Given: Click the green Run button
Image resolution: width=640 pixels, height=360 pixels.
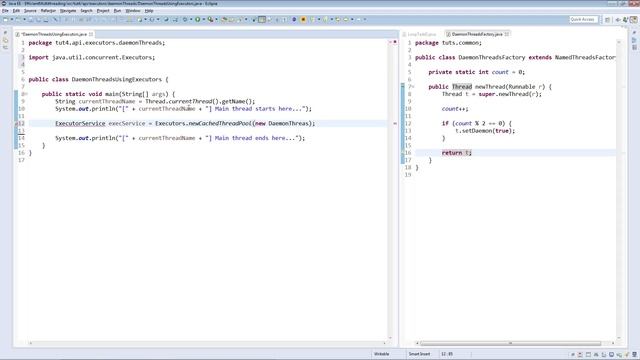Looking at the screenshot, I should point(198,19).
